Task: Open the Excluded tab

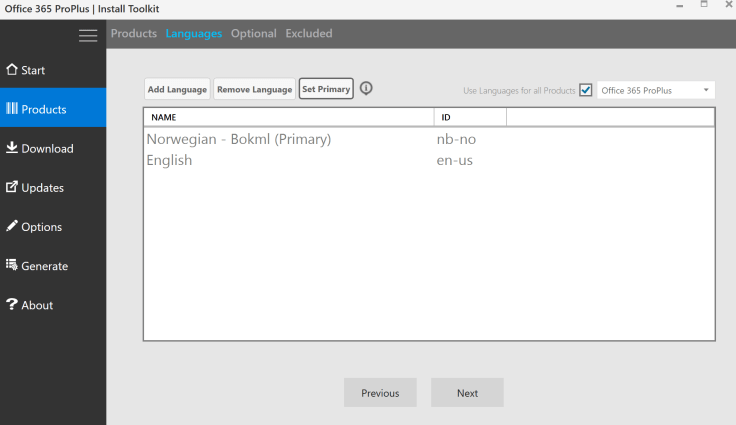Action: [308, 33]
